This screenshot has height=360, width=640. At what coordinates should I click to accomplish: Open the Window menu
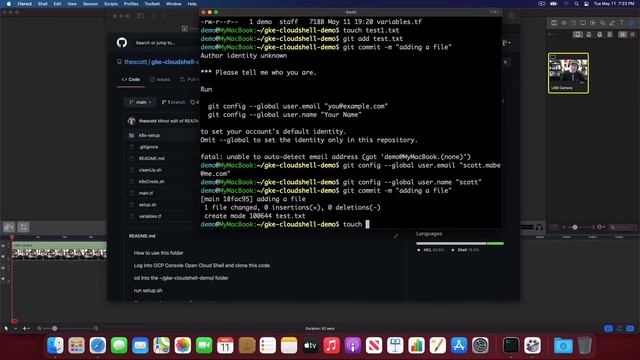coord(173,4)
